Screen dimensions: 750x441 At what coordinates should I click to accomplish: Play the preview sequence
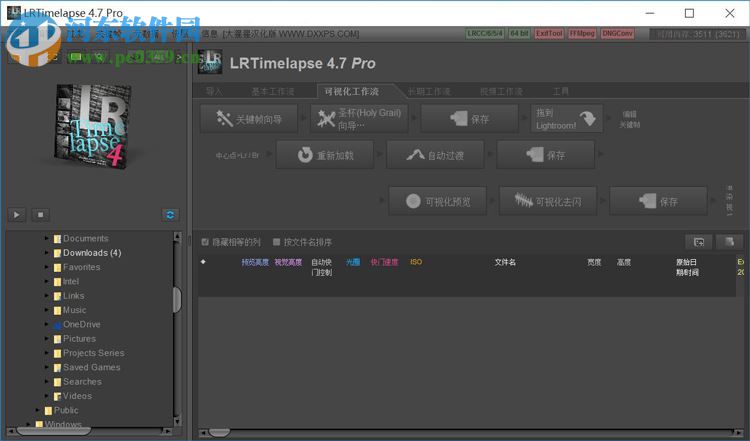17,215
